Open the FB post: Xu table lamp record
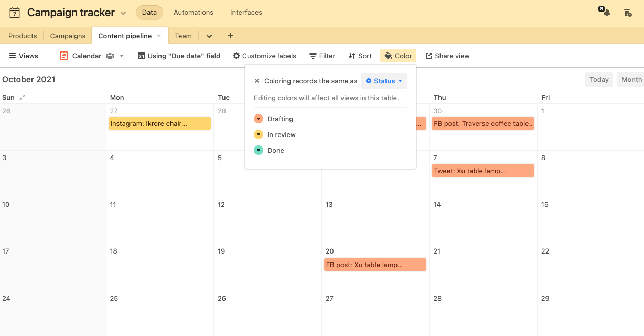Screen dimensions: 644x336 coord(375,265)
